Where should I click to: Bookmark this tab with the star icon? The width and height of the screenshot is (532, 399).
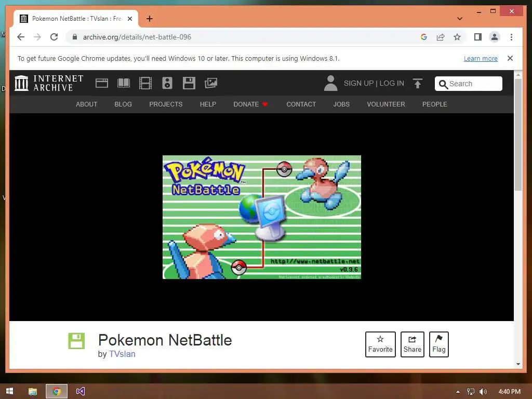coord(457,37)
